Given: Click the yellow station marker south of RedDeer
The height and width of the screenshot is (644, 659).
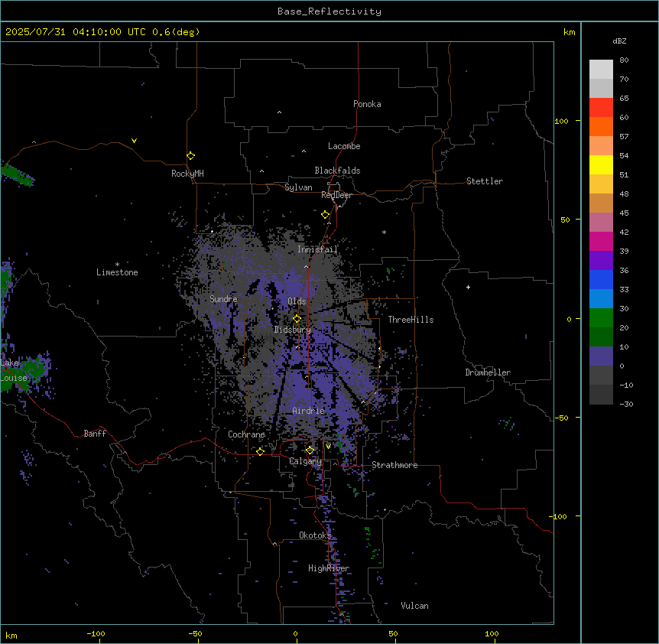Looking at the screenshot, I should tap(326, 215).
